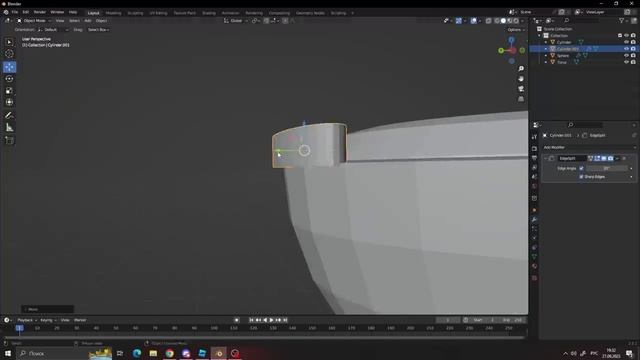
Task: Click the Edge Angle value field
Action: 607,168
